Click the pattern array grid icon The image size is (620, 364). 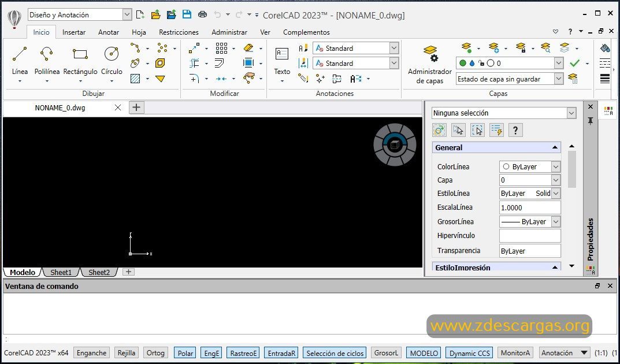[x=221, y=48]
